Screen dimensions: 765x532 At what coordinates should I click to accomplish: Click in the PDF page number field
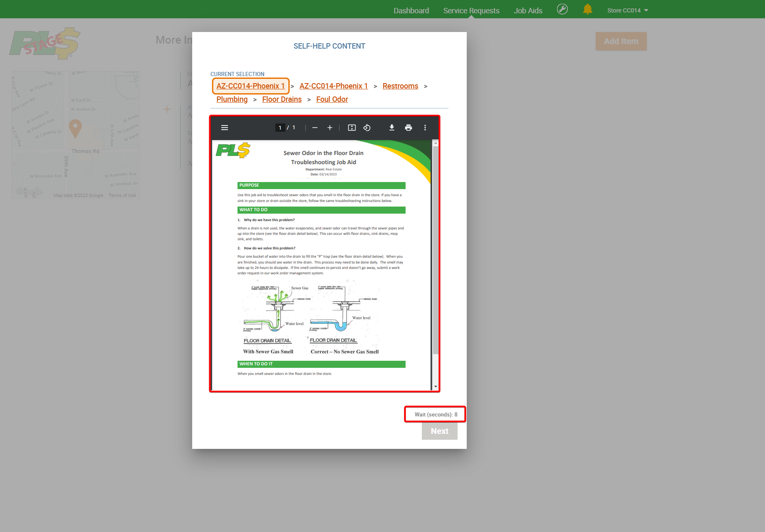[x=280, y=127]
